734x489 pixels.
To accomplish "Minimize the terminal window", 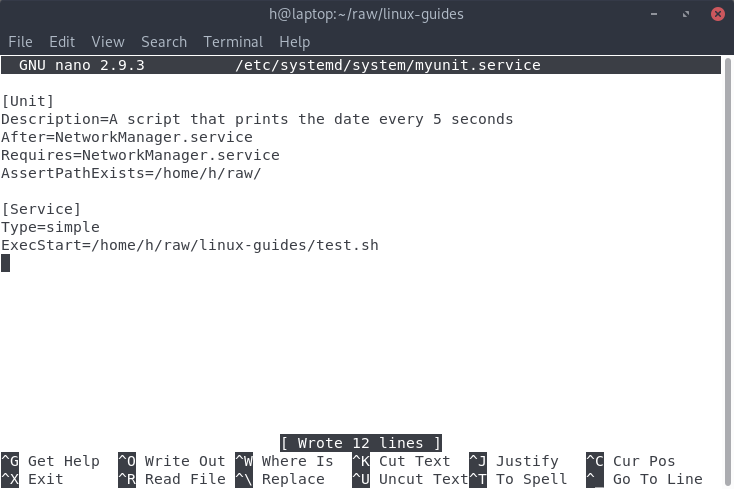I will tap(654, 14).
